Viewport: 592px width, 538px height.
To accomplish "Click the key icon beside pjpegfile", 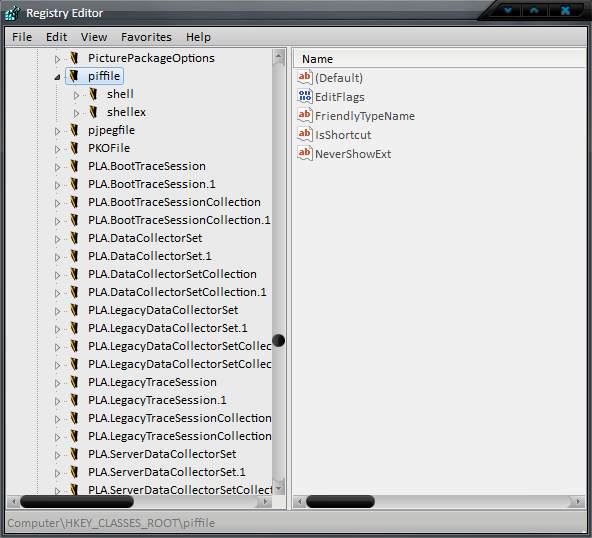I will [x=74, y=130].
